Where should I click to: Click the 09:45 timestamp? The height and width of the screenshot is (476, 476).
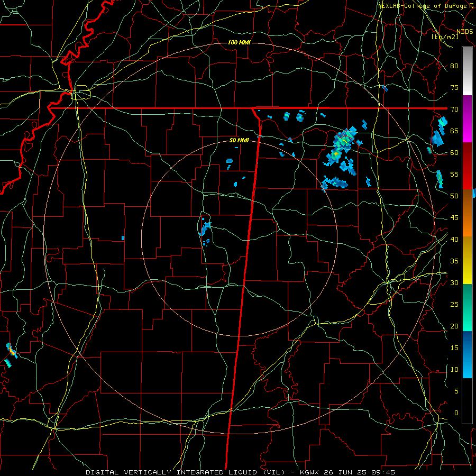point(383,472)
